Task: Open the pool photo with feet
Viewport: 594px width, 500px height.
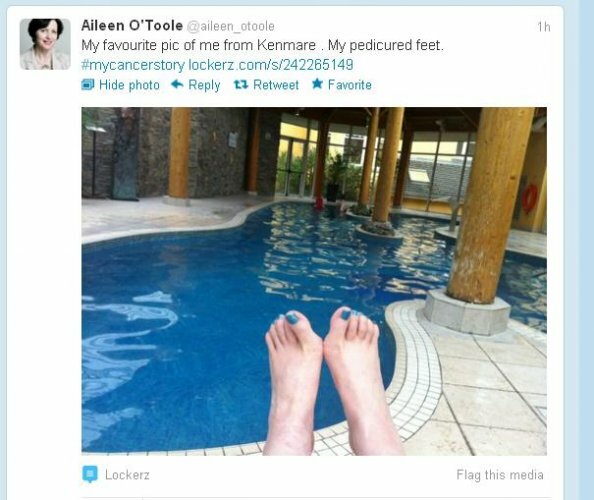Action: pyautogui.click(x=314, y=281)
